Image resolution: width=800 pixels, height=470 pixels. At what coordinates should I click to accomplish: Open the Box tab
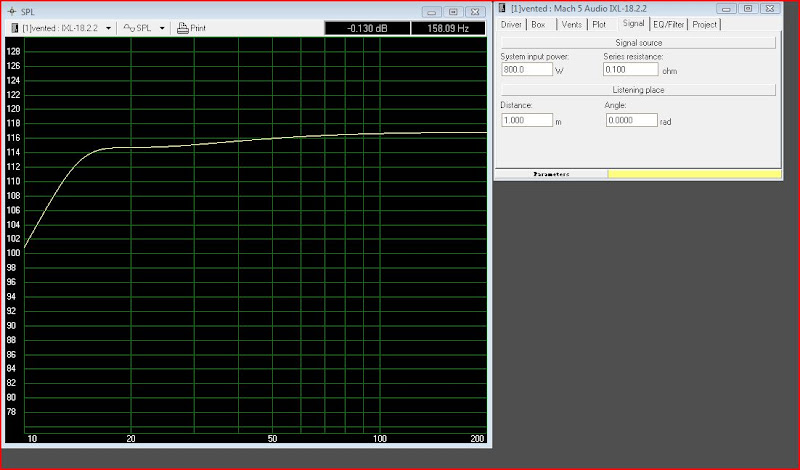coord(539,23)
